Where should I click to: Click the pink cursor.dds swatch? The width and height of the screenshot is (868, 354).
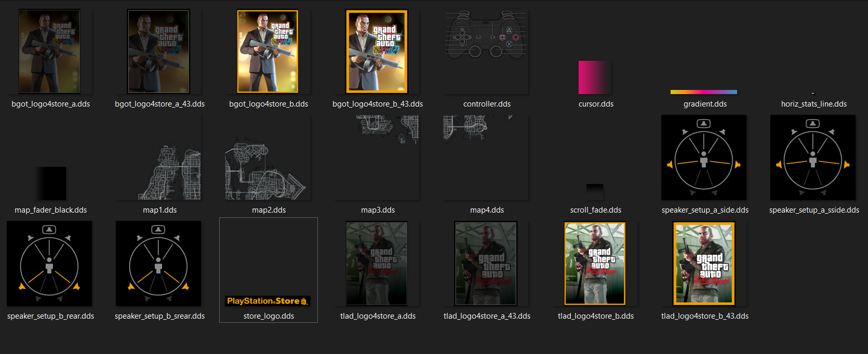point(595,77)
